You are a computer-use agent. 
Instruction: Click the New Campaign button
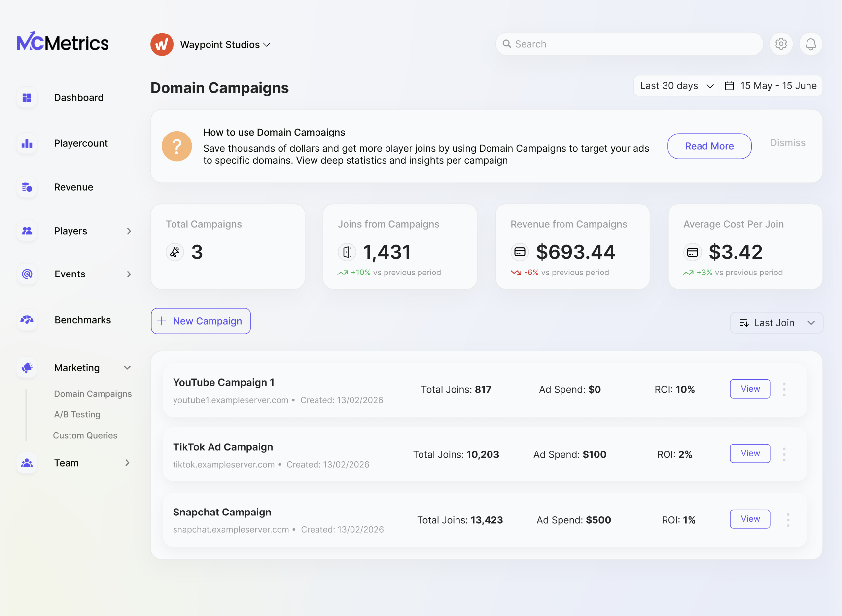point(201,321)
